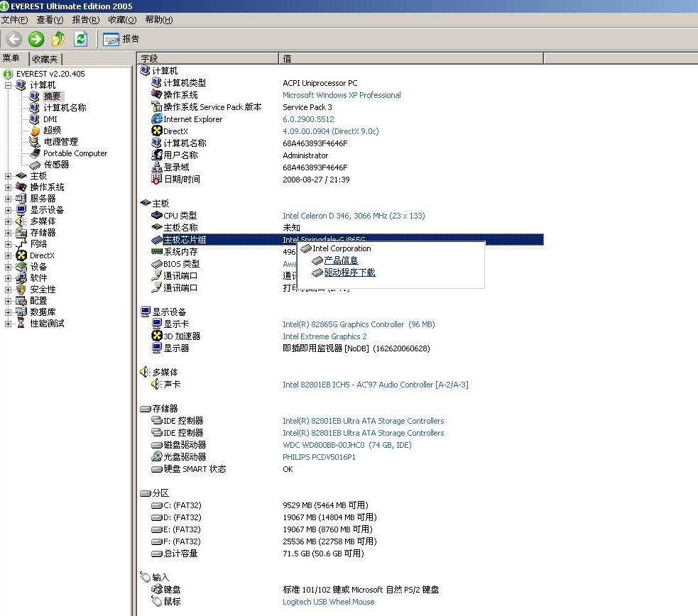Select 摘要 icon in the tree

point(35,96)
